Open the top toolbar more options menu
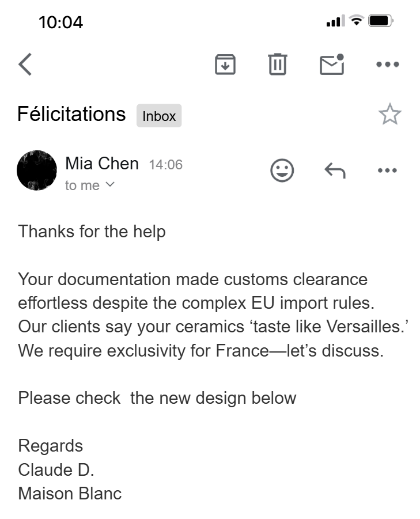This screenshot has width=420, height=519. pos(388,64)
